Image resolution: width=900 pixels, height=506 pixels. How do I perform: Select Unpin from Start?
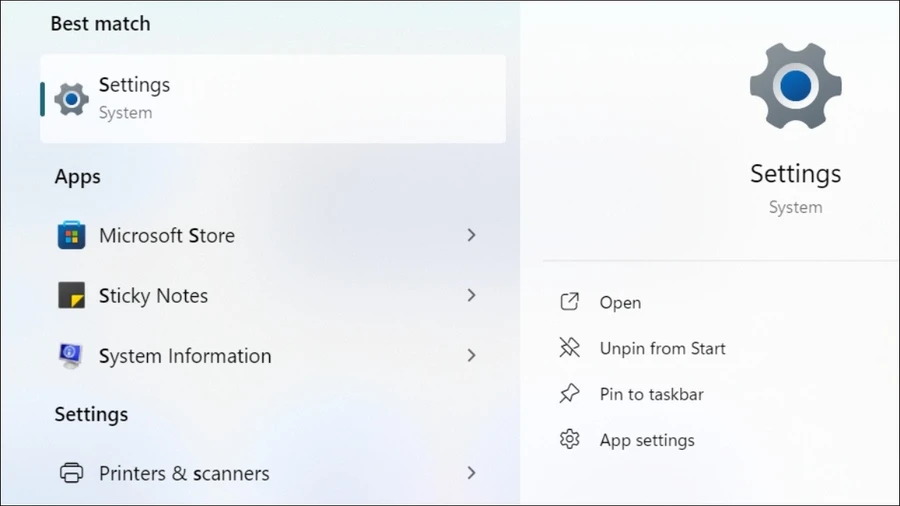[662, 348]
